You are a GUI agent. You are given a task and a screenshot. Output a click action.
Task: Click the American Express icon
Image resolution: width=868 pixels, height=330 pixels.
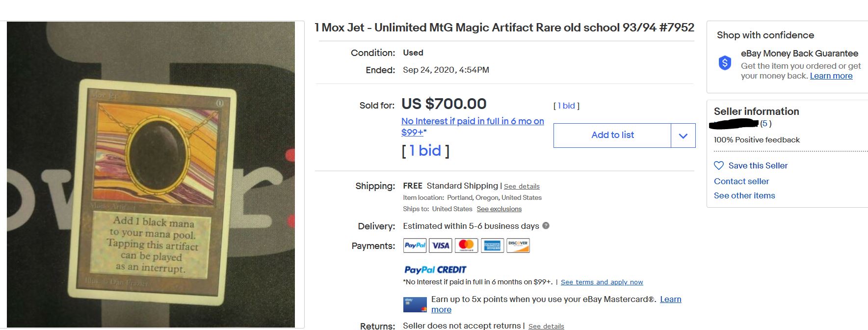[492, 245]
